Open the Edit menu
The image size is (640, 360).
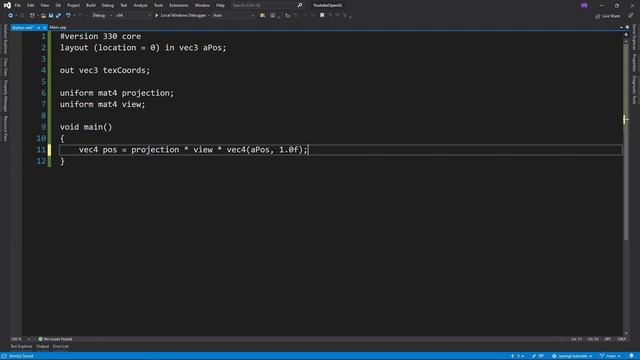31,5
